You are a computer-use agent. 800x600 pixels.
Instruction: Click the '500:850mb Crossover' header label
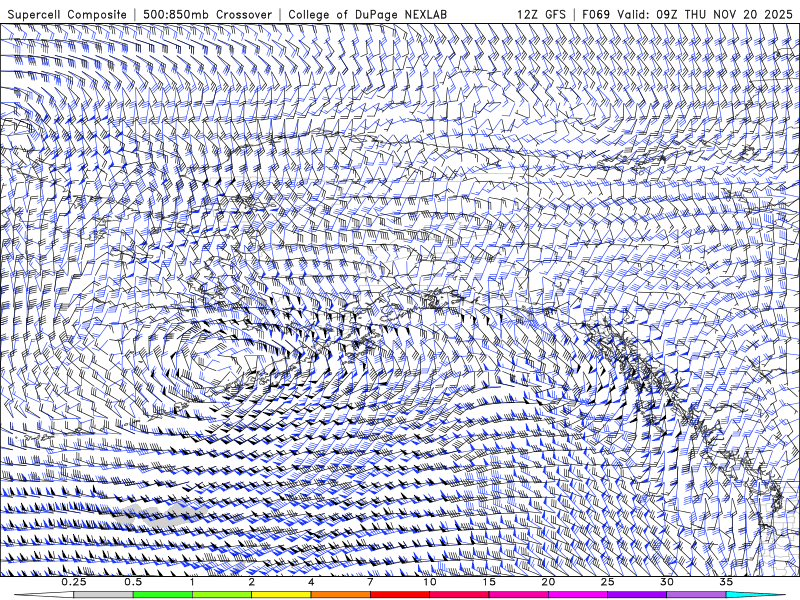(x=208, y=15)
